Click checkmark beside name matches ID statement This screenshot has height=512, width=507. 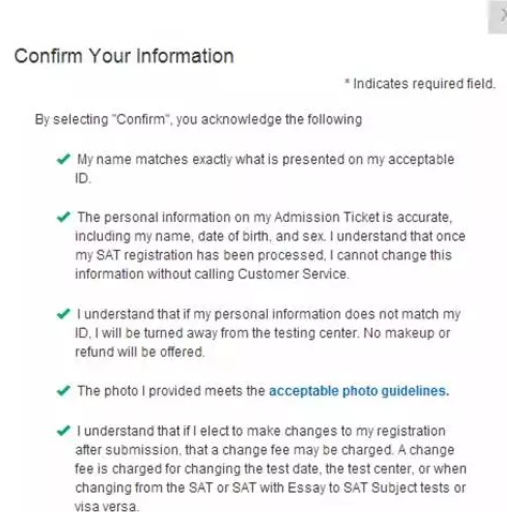(63, 159)
